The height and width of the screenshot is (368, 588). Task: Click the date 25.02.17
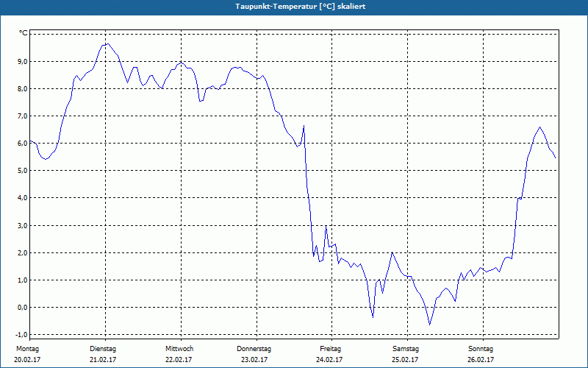405,360
